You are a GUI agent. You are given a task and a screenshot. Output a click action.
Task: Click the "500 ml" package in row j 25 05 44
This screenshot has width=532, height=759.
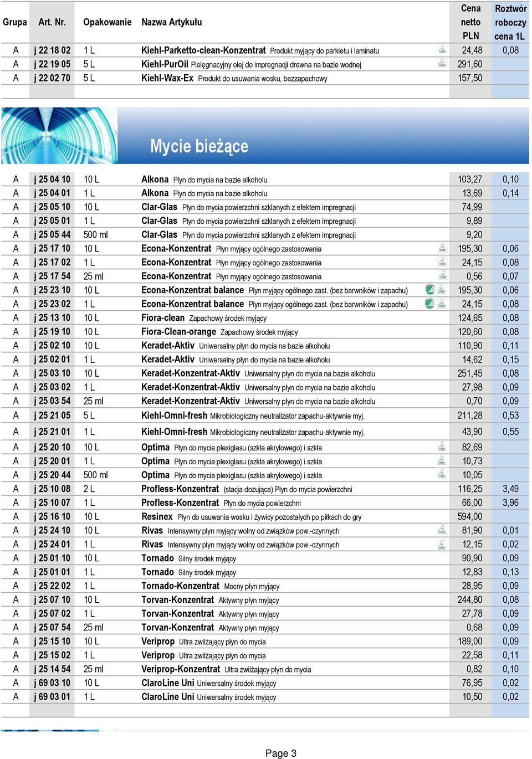[95, 234]
